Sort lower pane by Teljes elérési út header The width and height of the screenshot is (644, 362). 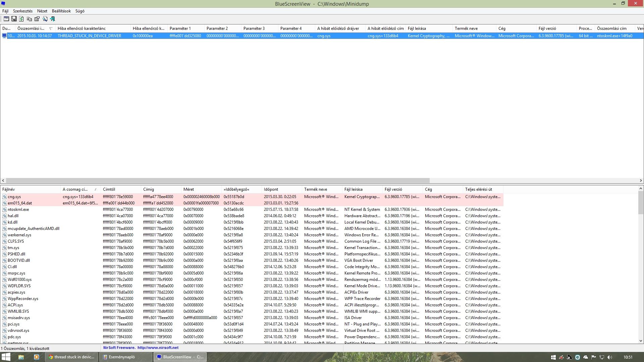point(483,189)
